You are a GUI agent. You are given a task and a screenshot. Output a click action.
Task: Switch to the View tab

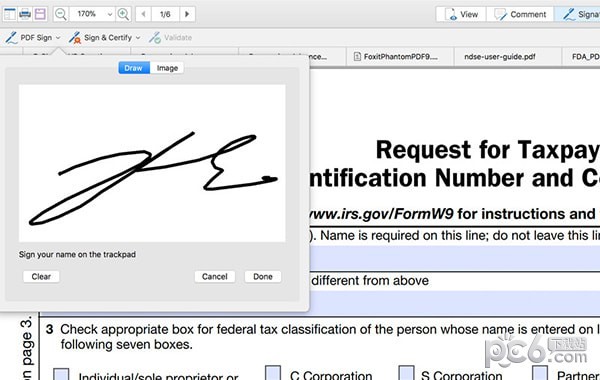click(461, 15)
